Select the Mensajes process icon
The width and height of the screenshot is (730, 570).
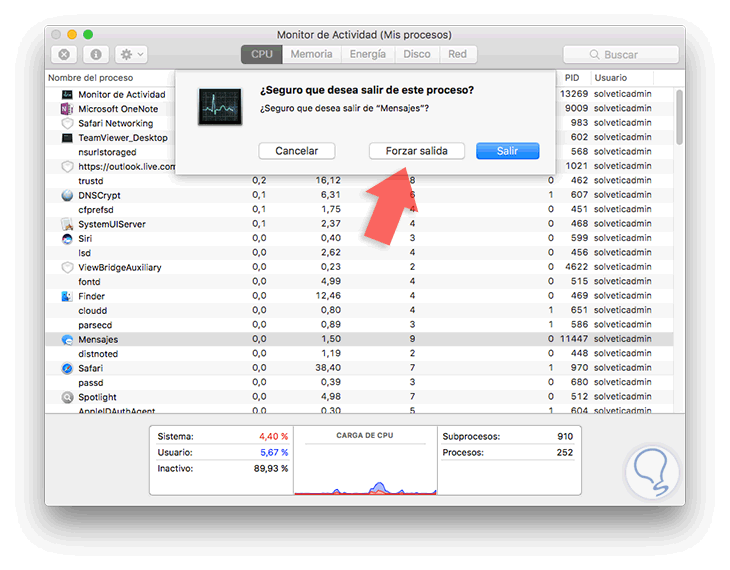(68, 339)
